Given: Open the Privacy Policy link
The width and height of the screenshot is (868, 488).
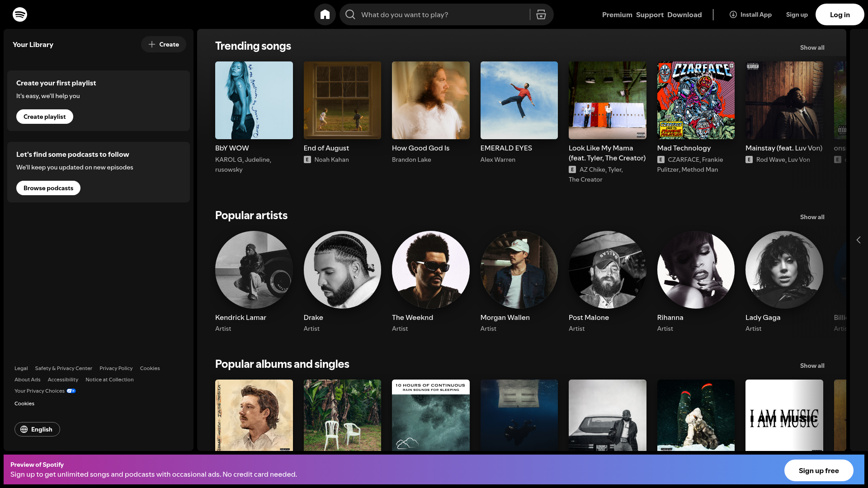Looking at the screenshot, I should point(116,368).
